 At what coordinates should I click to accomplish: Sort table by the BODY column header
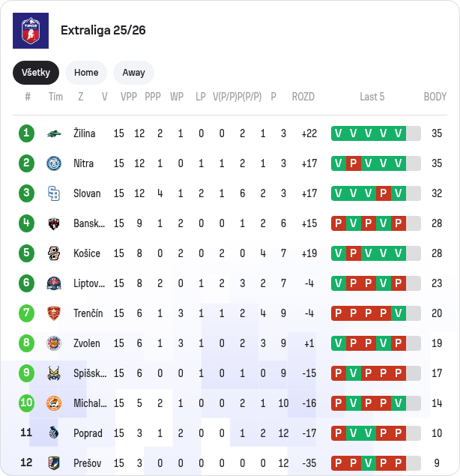435,97
